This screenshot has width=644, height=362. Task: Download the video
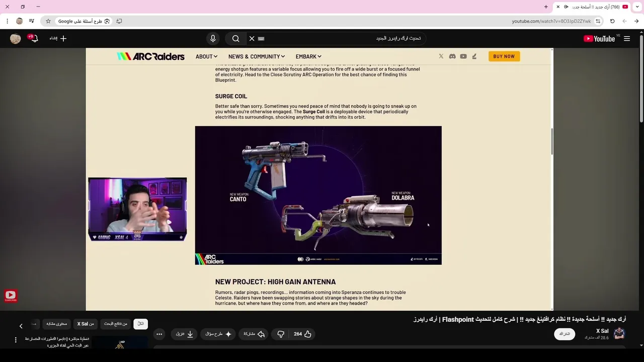click(x=185, y=334)
